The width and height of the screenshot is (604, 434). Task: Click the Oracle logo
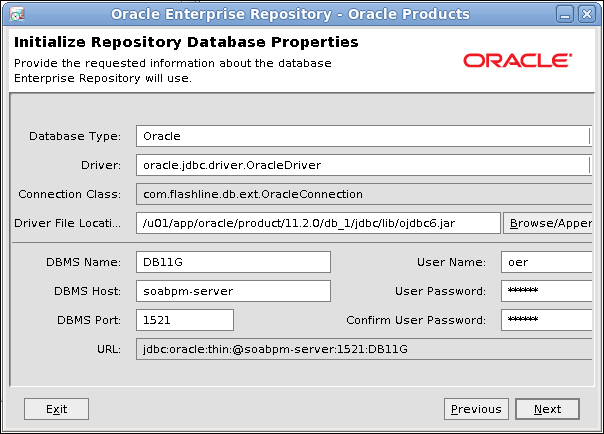[517, 60]
